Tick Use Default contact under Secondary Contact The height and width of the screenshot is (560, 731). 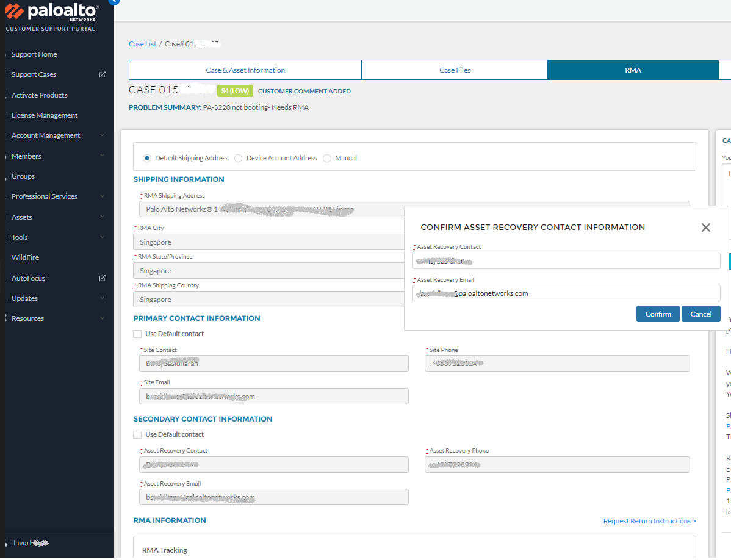[137, 435]
